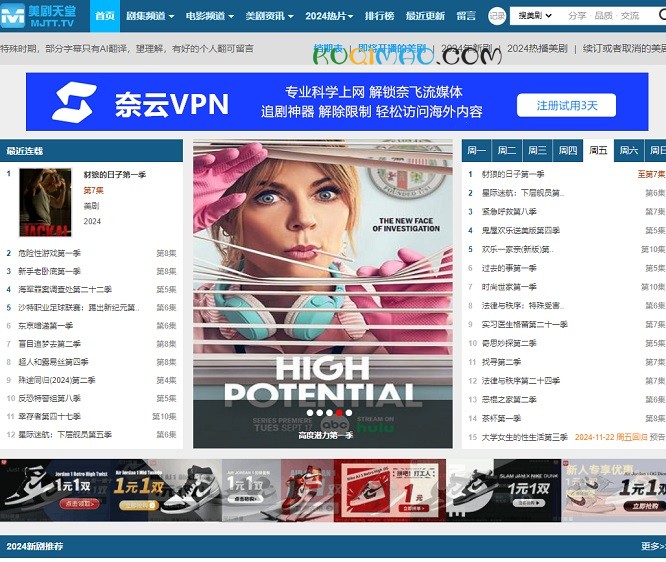The height and width of the screenshot is (562, 666).
Task: Open the 最近更新 menu item
Action: [x=425, y=16]
